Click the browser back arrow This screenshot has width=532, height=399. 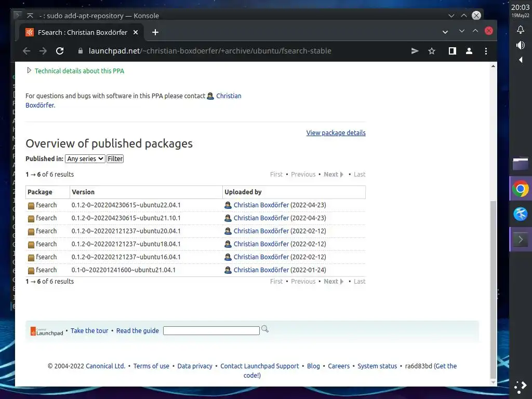click(26, 51)
